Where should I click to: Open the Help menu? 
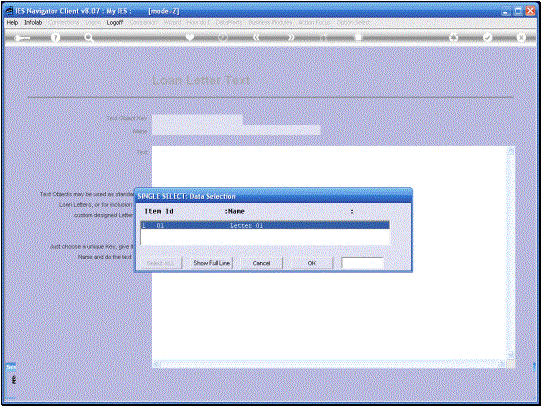12,22
